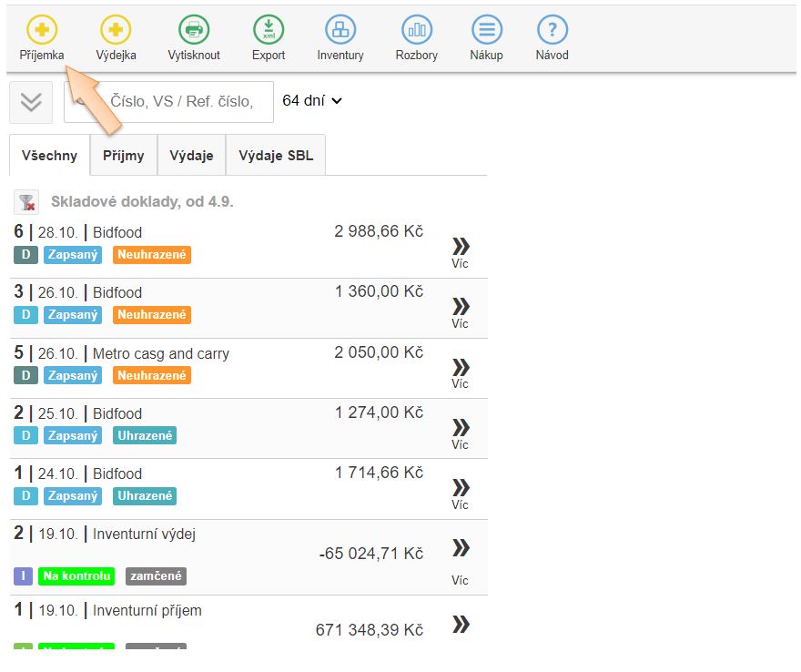Click Uhrazené badge on 1 274,00 Kč document
Image resolution: width=801 pixels, height=672 pixels.
pos(145,435)
